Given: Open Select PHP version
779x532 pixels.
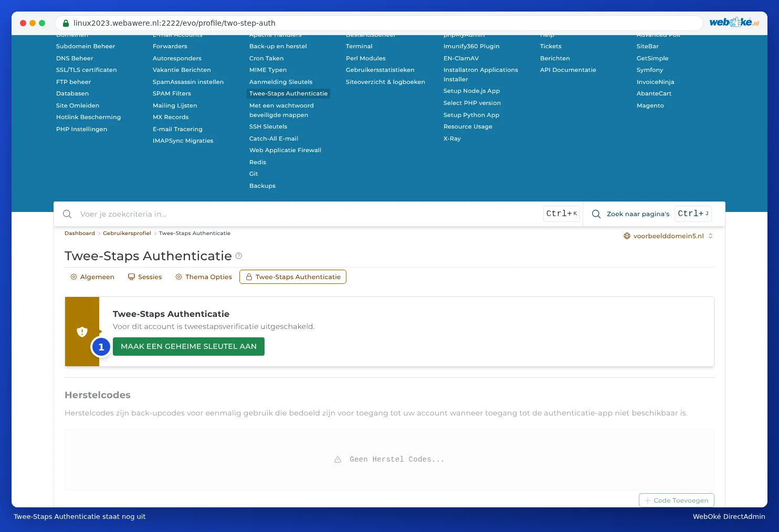Looking at the screenshot, I should tap(472, 103).
